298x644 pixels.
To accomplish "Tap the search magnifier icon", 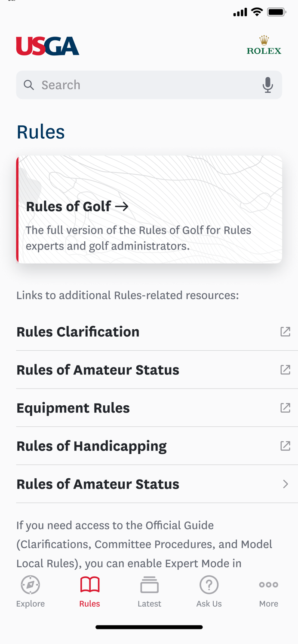I will coord(28,85).
